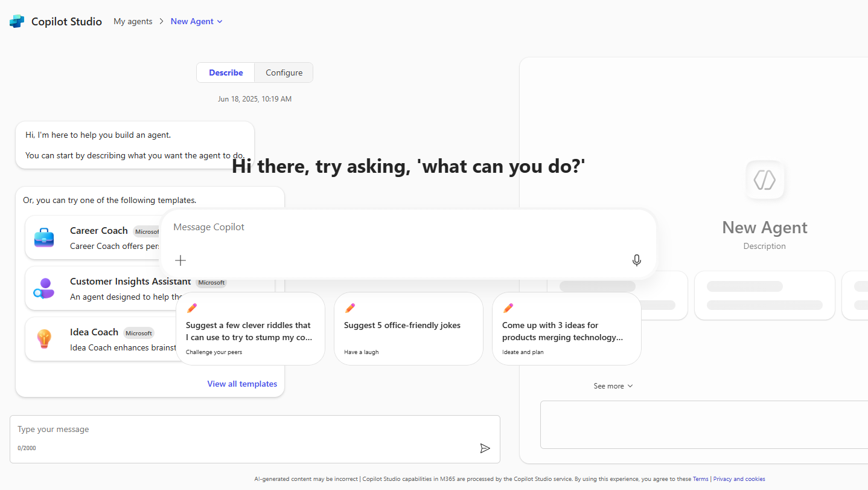Select the Describe tab
This screenshot has height=490, width=868.
click(225, 72)
